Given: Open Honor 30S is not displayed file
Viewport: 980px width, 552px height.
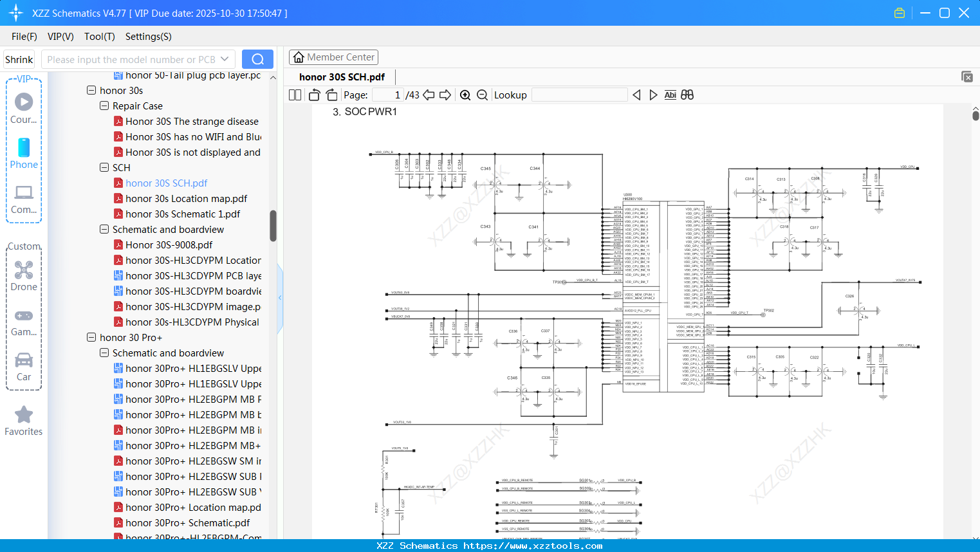Looking at the screenshot, I should [x=193, y=152].
